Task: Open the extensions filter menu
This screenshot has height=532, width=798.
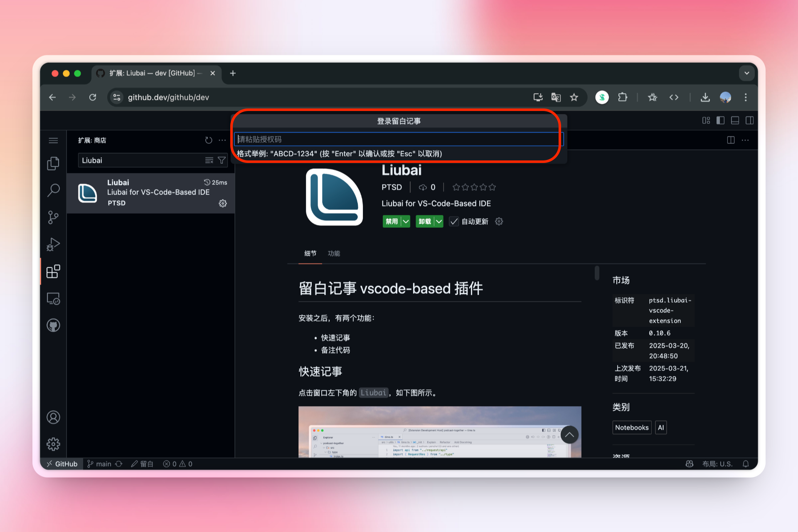Action: [x=222, y=160]
